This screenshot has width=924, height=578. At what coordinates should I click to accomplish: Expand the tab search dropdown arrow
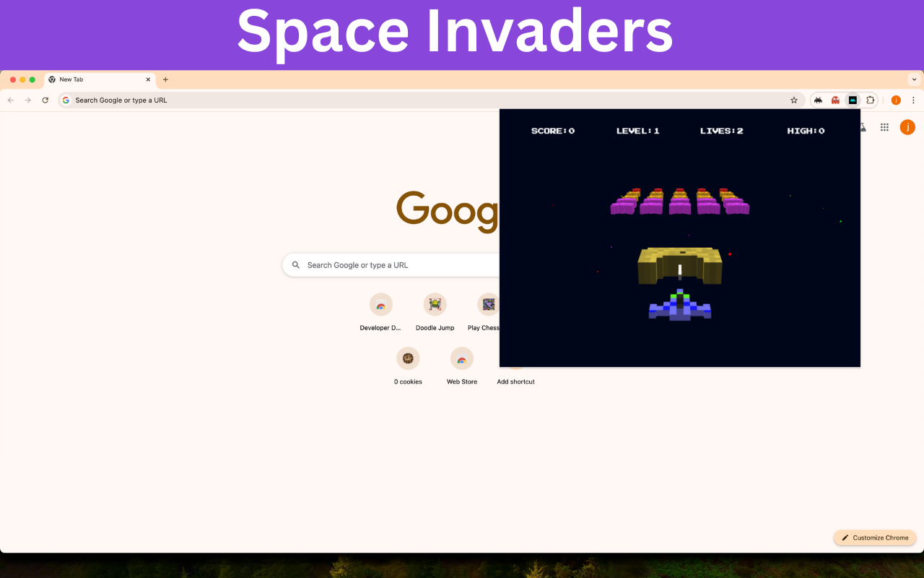coord(915,79)
